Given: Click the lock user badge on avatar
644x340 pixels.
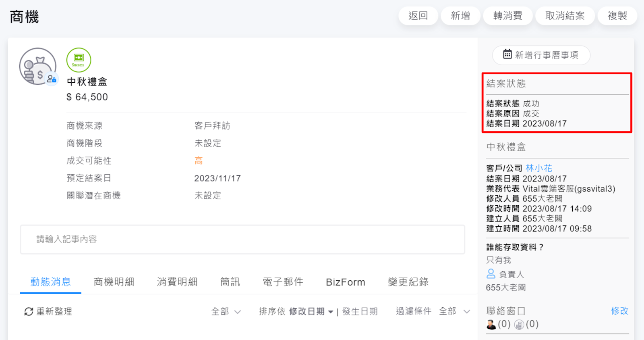Looking at the screenshot, I should 52,79.
